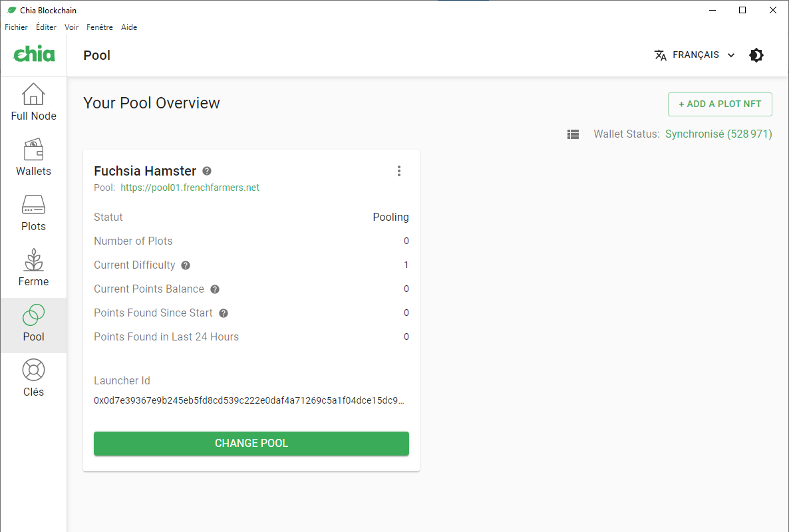The width and height of the screenshot is (789, 532).
Task: Click help icon beside Fuchsia Hamster
Action: coord(207,171)
